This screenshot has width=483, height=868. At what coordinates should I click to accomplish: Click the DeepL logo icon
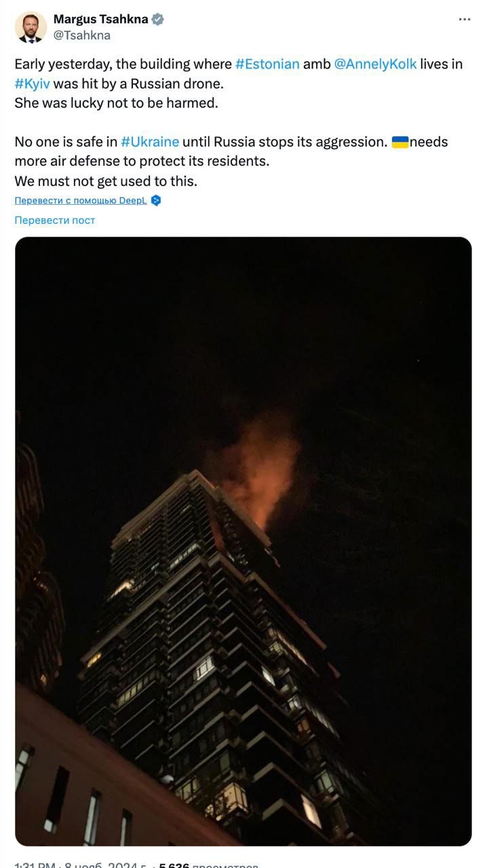156,201
